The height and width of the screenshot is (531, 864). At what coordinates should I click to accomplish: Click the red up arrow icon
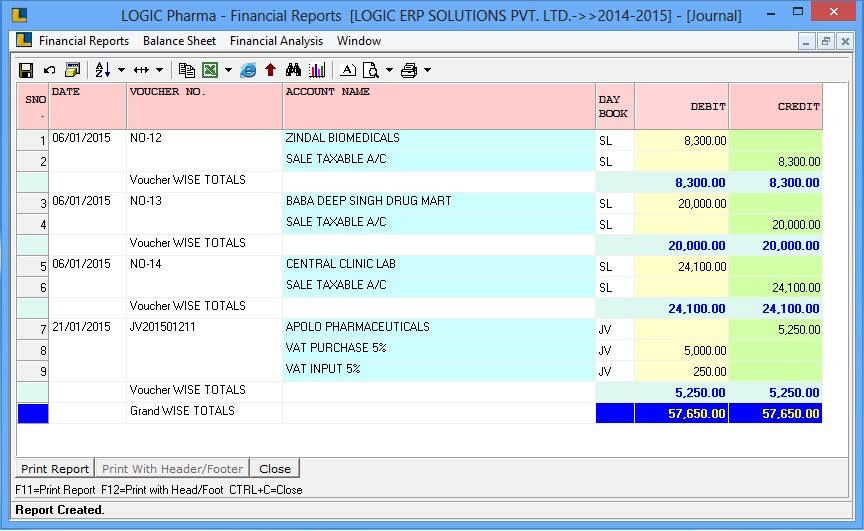click(x=270, y=70)
